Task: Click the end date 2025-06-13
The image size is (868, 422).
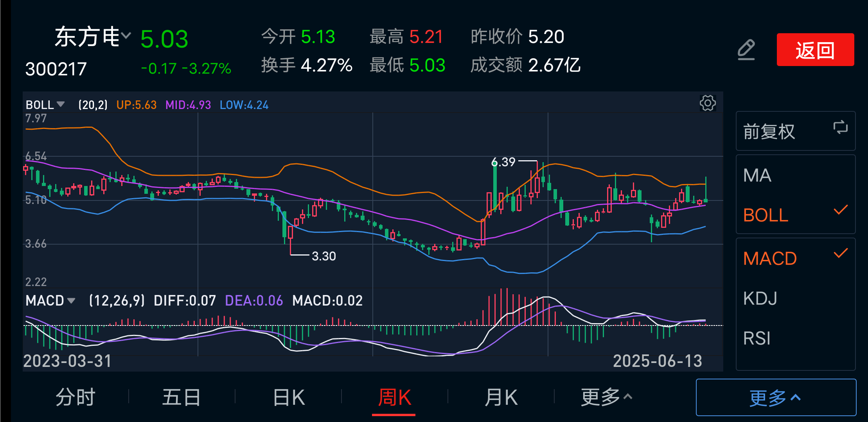Action: coord(658,361)
